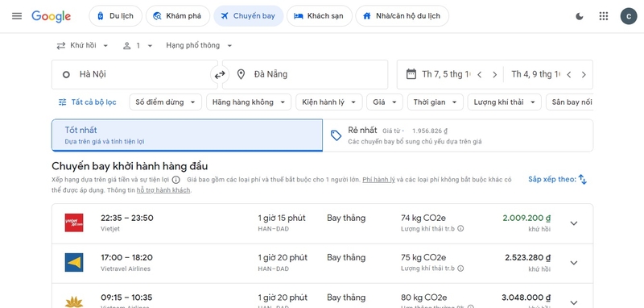Go to previous departure date

(479, 74)
